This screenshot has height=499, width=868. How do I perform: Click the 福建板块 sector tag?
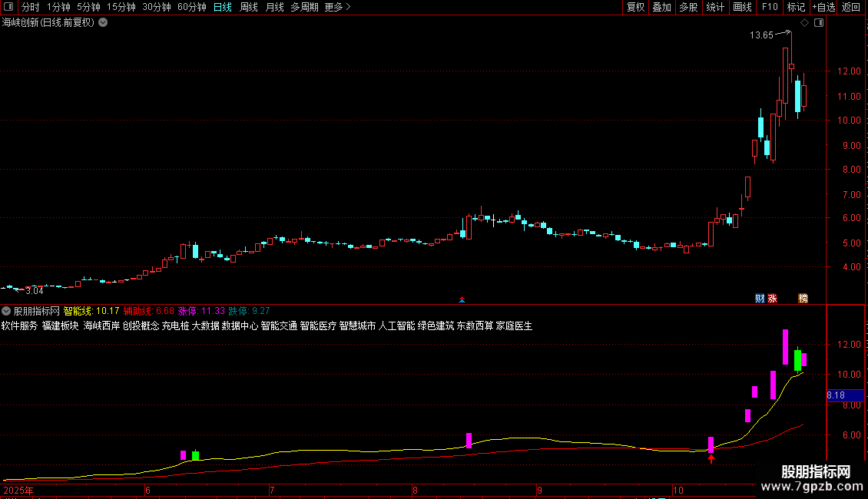pos(61,326)
